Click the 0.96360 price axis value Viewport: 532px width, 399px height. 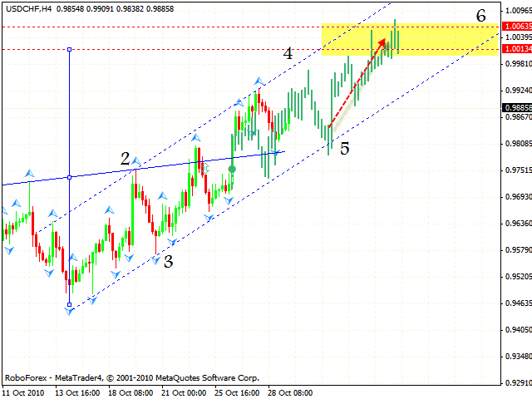click(518, 224)
